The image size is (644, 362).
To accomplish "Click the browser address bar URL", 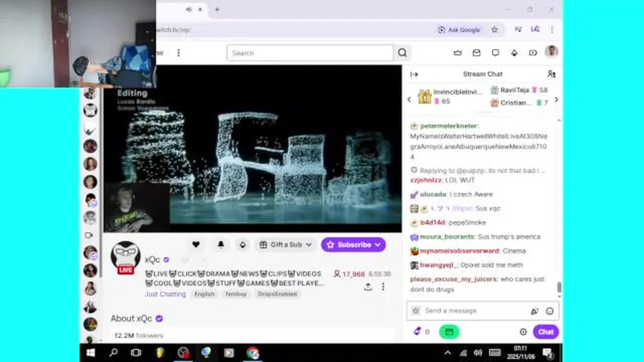I will [173, 30].
